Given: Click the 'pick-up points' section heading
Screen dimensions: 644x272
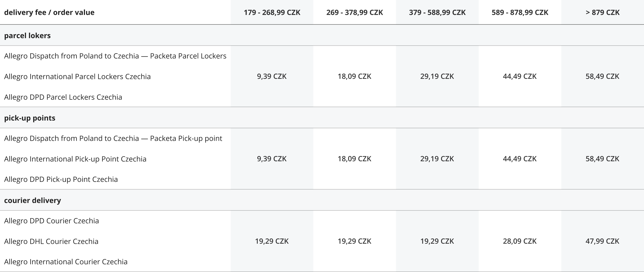Looking at the screenshot, I should (x=30, y=118).
